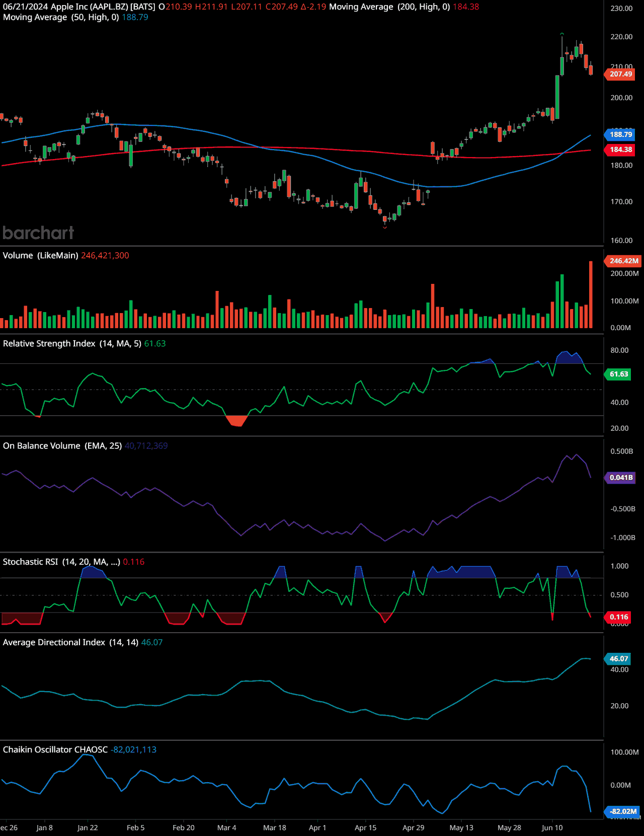
Task: Click the red 0.116 Stochastic RSI tag
Action: click(618, 617)
